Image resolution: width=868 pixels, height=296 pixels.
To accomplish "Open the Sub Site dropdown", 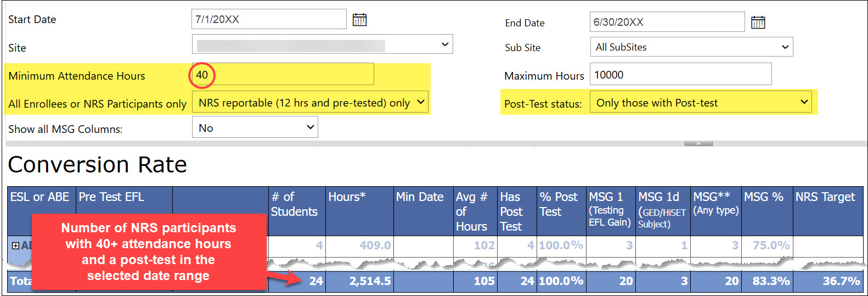I will (691, 47).
